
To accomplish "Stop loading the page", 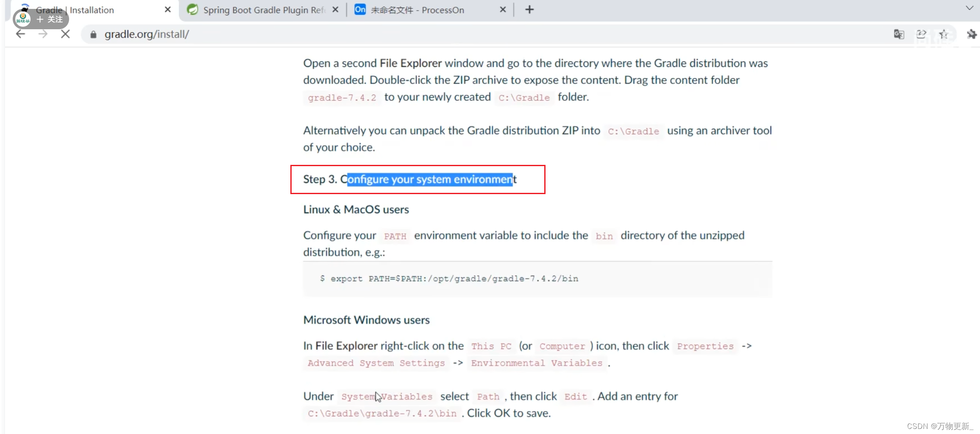I will [65, 34].
